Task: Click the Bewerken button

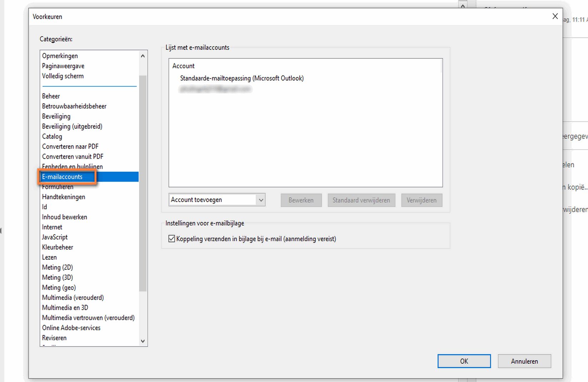Action: (301, 200)
